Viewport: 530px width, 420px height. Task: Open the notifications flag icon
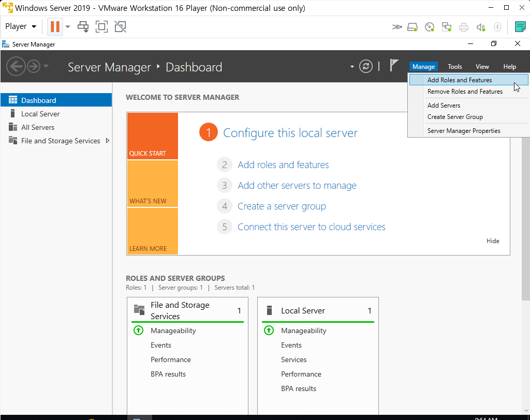[394, 65]
